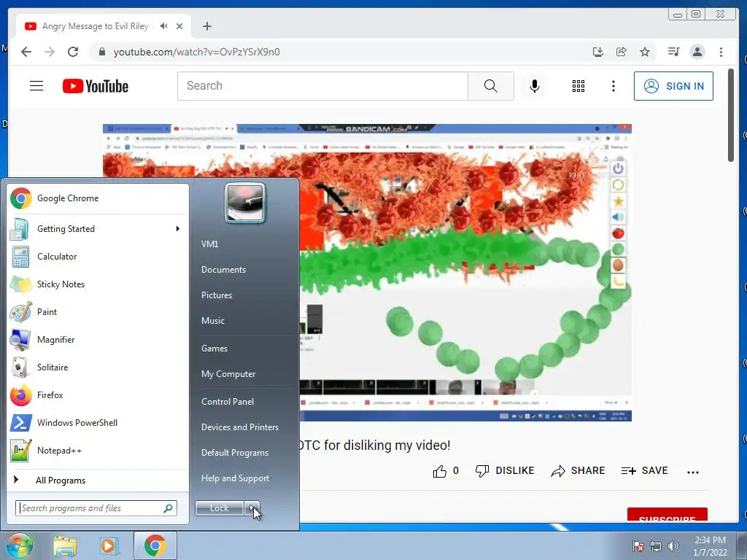Viewport: 747px width, 560px height.
Task: Close the YouTube tab
Action: coord(179,26)
